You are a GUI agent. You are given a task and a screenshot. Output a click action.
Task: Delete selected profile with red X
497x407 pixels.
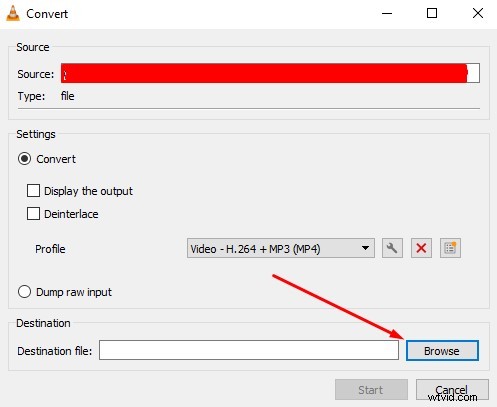[421, 248]
